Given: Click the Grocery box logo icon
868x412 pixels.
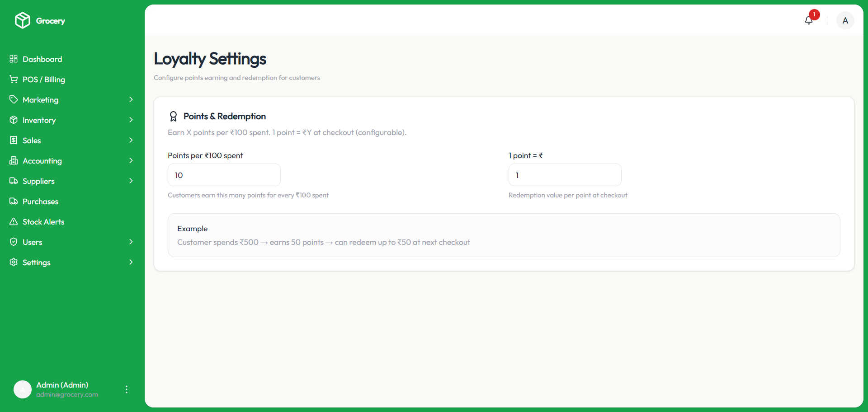Looking at the screenshot, I should coord(22,20).
